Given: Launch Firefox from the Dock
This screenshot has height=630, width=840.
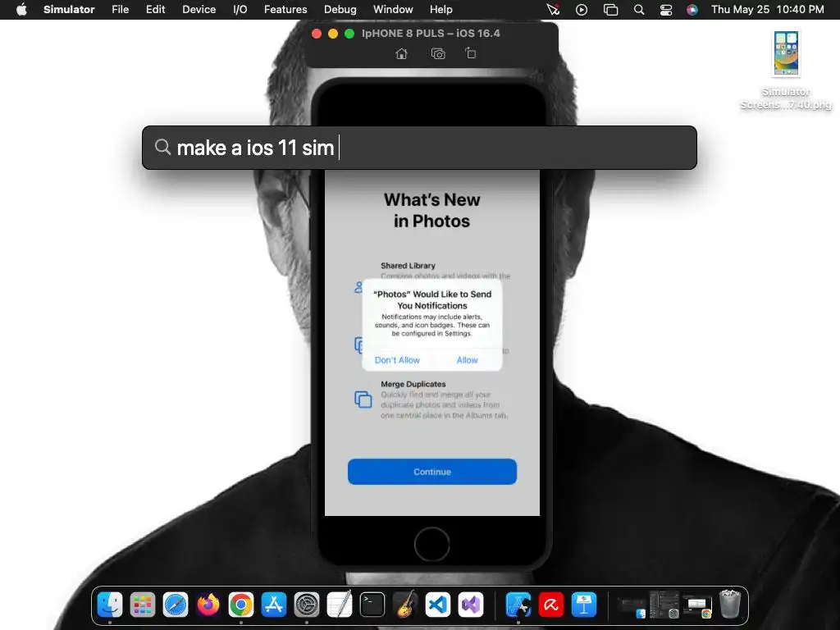Looking at the screenshot, I should (208, 605).
